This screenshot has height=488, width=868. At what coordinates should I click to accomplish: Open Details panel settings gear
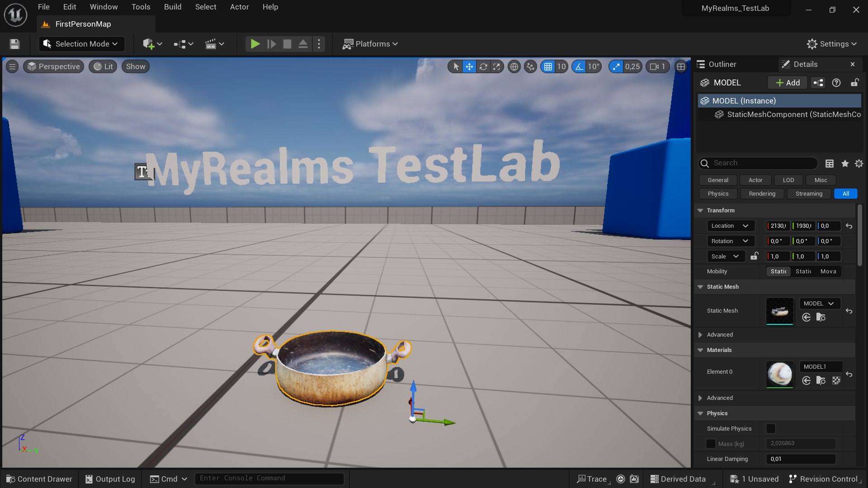(859, 164)
